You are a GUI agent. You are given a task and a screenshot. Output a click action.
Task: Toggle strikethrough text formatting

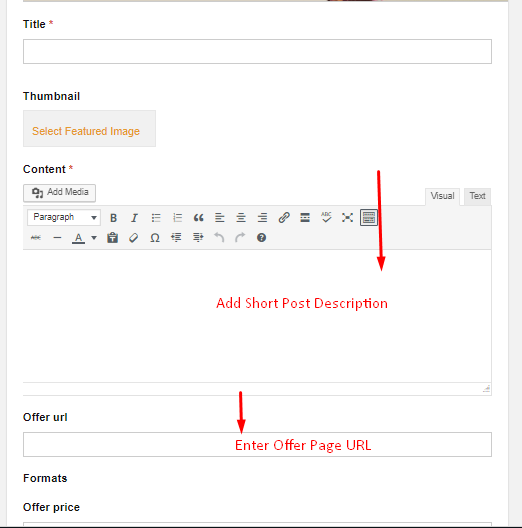coord(36,238)
